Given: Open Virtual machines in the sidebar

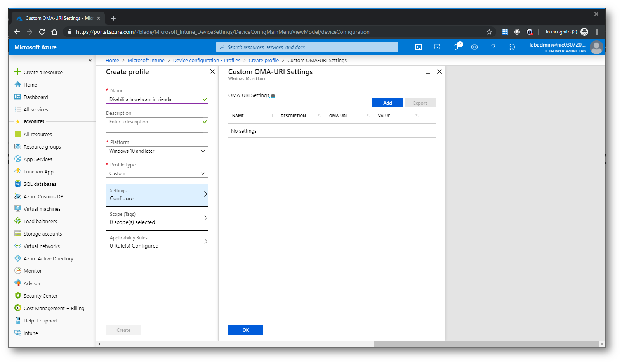Looking at the screenshot, I should (x=38, y=209).
